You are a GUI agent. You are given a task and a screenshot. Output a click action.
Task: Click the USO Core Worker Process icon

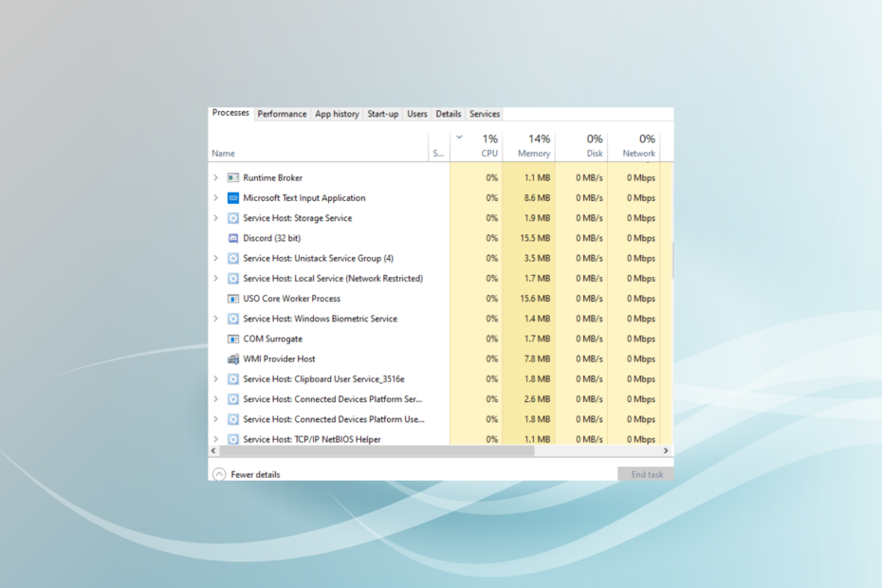click(233, 299)
